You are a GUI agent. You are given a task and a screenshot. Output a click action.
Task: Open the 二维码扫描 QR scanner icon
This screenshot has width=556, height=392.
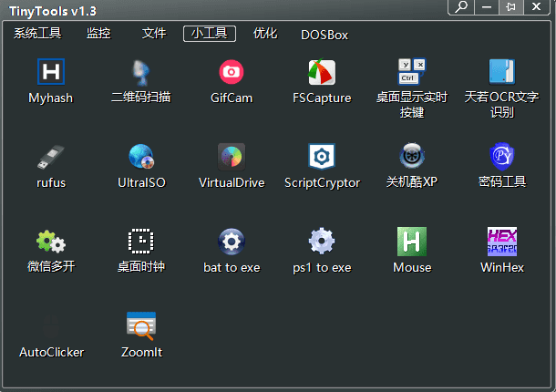(x=141, y=72)
